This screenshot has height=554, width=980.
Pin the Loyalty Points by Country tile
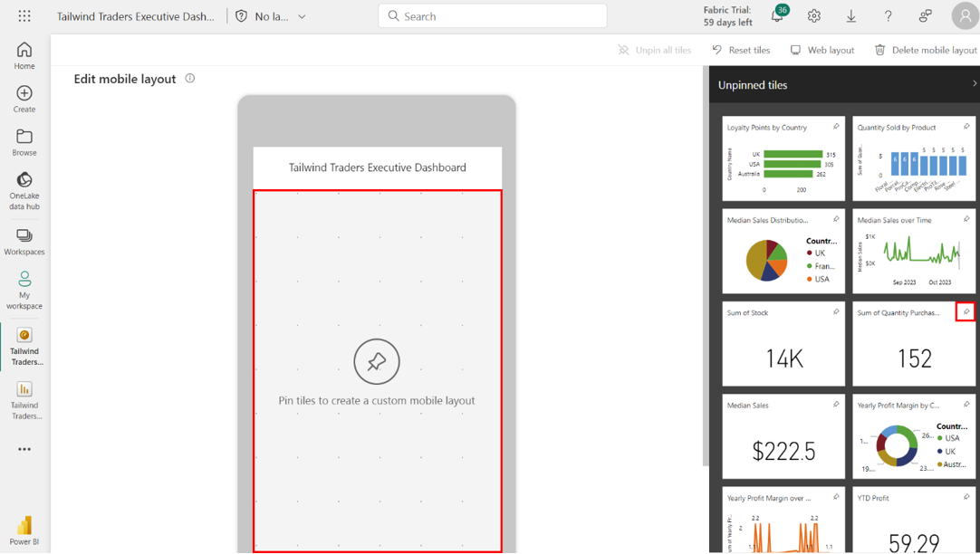pos(836,127)
